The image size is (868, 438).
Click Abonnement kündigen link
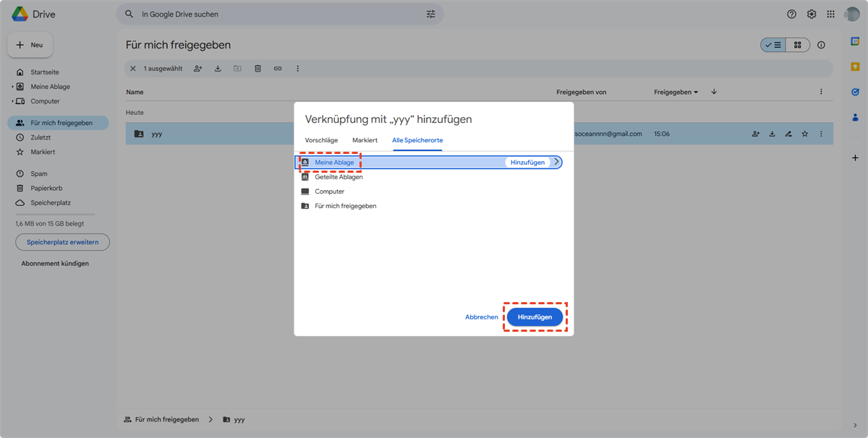(55, 264)
